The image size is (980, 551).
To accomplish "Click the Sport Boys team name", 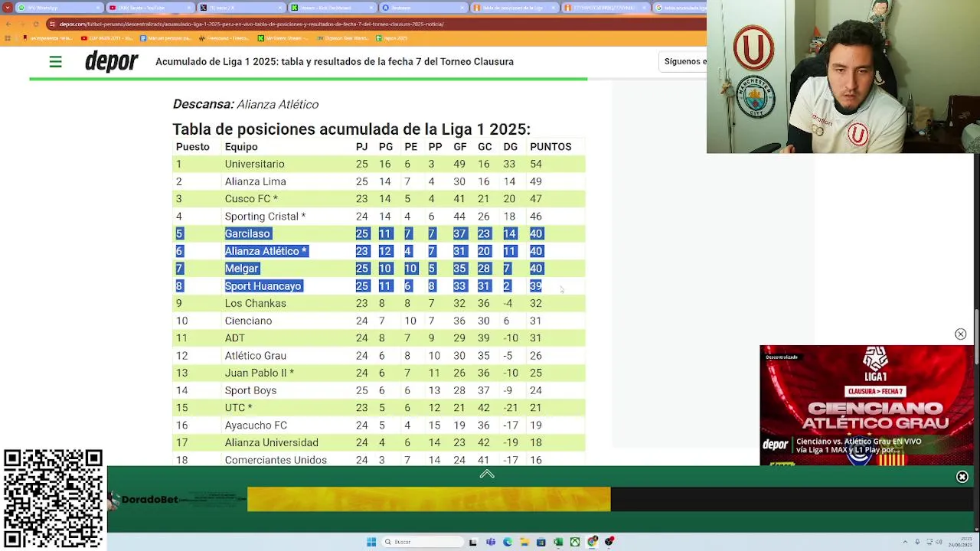I will coord(250,390).
